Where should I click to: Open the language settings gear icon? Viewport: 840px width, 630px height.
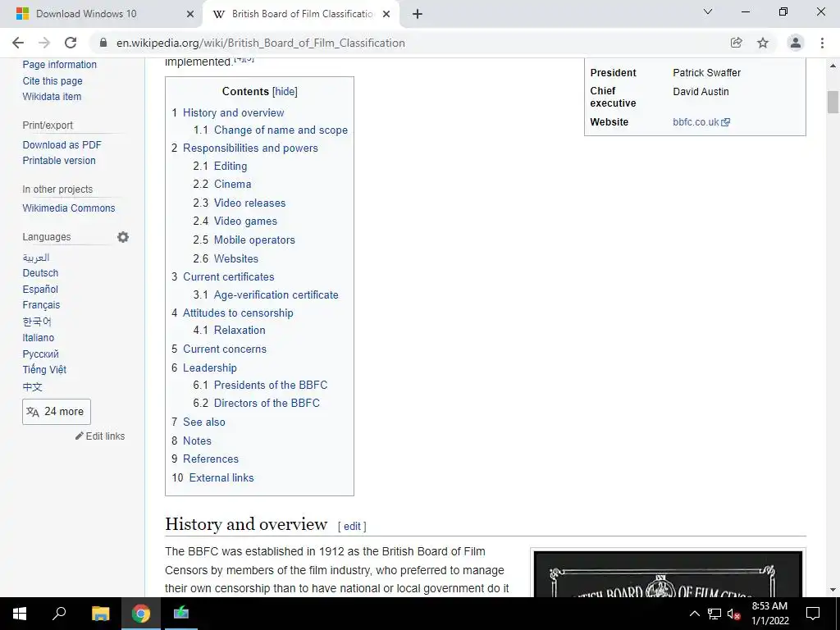123,237
